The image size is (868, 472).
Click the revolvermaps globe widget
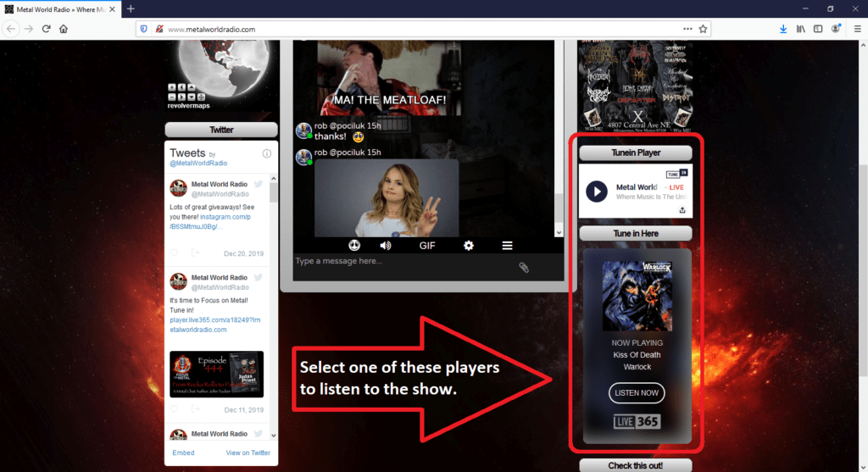[x=222, y=75]
